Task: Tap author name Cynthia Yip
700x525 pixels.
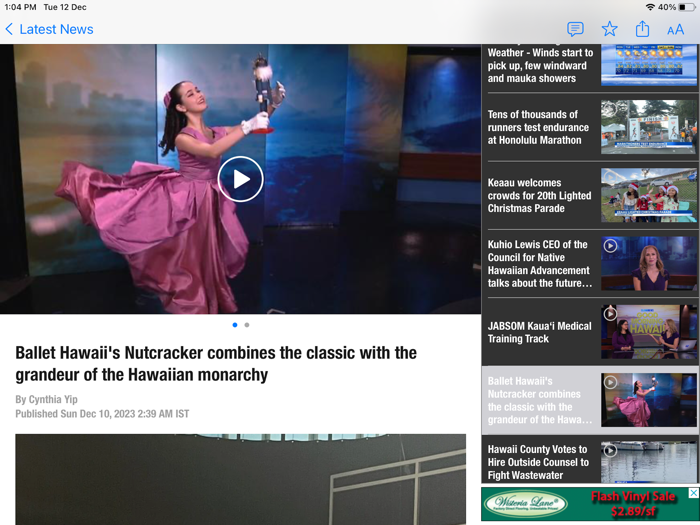Action: point(53,399)
